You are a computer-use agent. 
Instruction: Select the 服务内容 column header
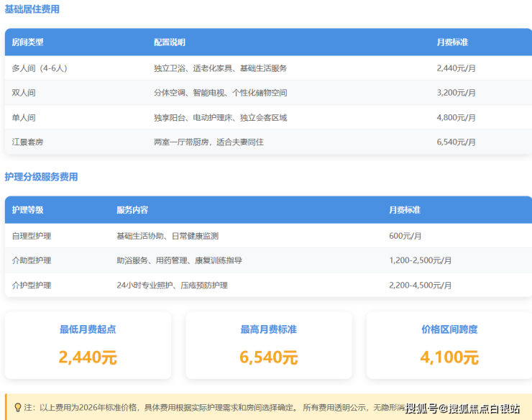point(132,210)
